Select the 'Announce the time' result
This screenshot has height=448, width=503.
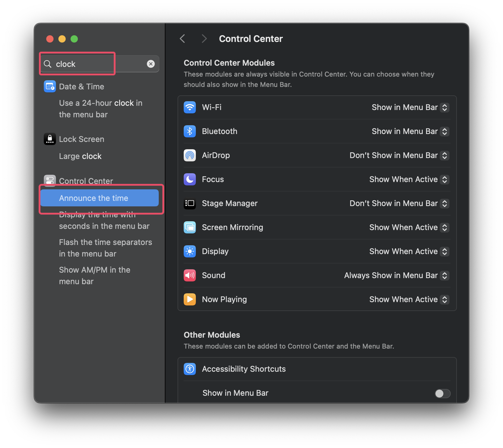(99, 198)
